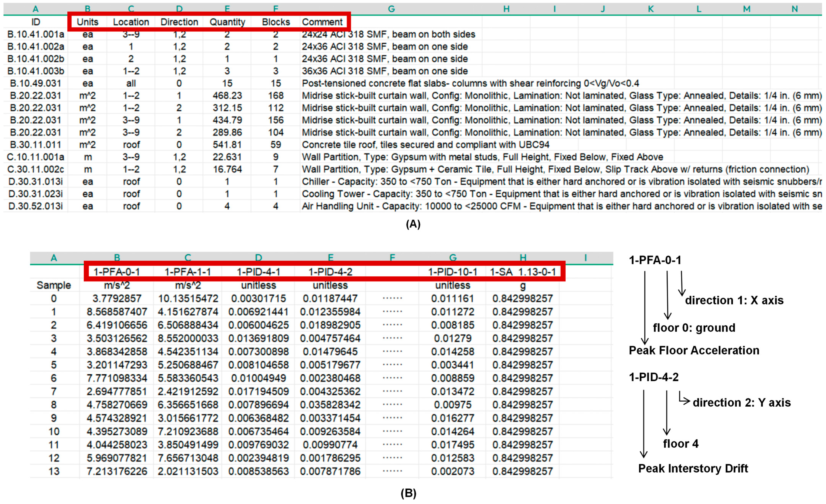826x504 pixels.
Task: Select the Quantity header cell
Action: [227, 22]
